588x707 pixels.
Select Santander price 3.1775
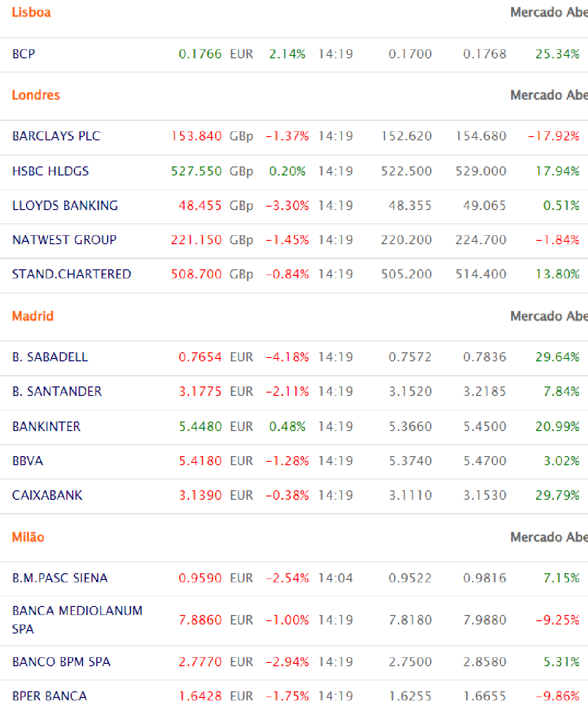[x=200, y=392]
